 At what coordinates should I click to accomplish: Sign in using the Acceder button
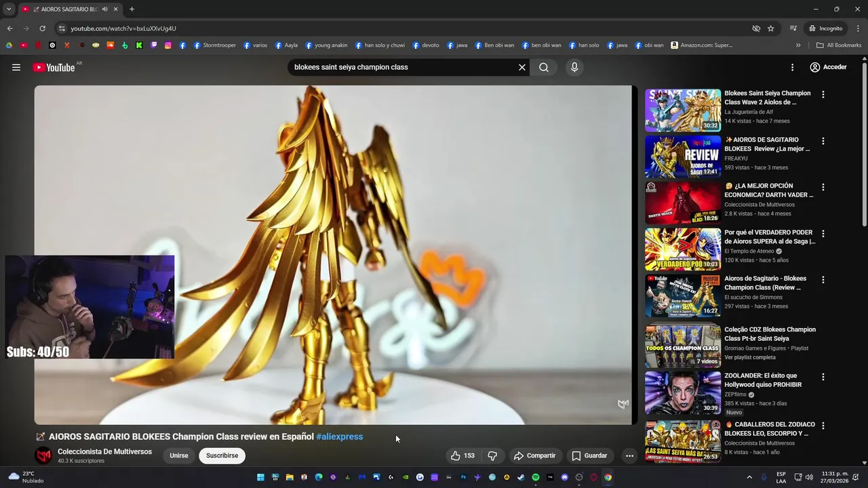tap(828, 67)
